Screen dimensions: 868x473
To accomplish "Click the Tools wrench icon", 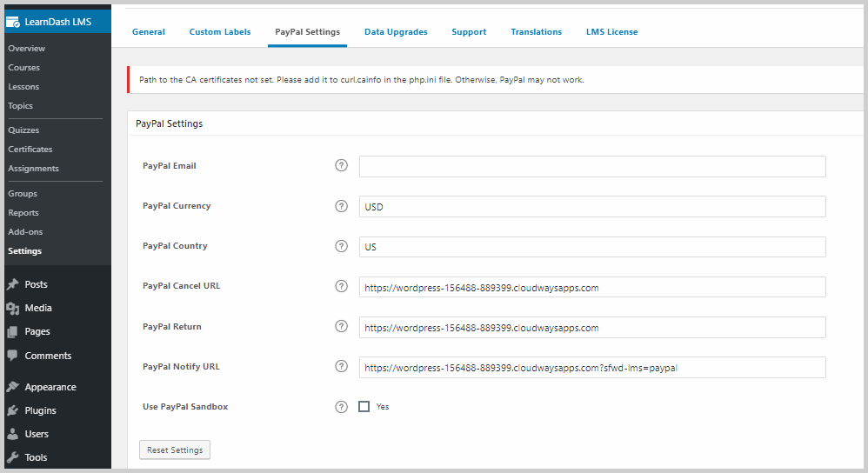I will 13,457.
